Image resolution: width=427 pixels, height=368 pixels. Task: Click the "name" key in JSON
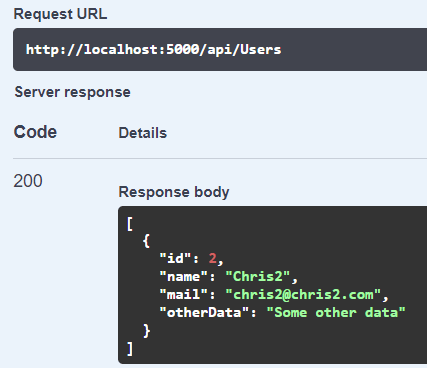click(184, 276)
